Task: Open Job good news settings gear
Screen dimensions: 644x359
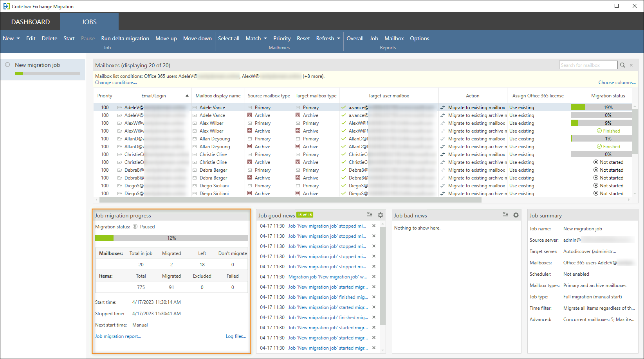Action: (380, 215)
